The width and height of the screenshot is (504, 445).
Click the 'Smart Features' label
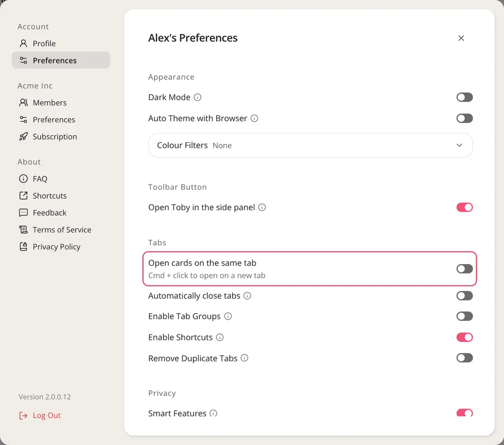(x=177, y=413)
